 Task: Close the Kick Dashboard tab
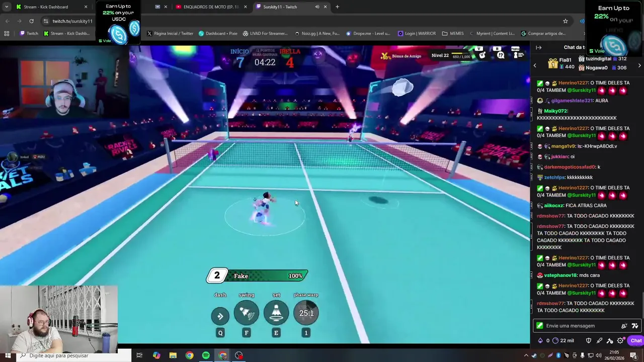[86, 7]
